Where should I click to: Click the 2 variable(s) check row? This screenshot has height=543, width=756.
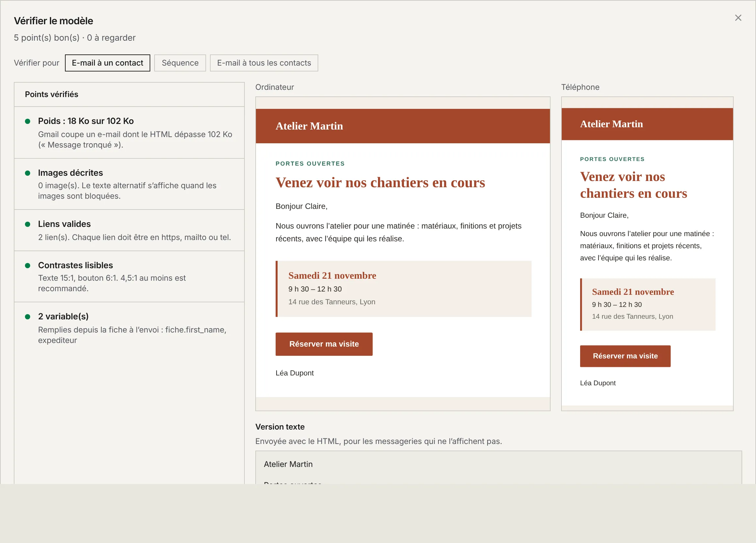[129, 328]
